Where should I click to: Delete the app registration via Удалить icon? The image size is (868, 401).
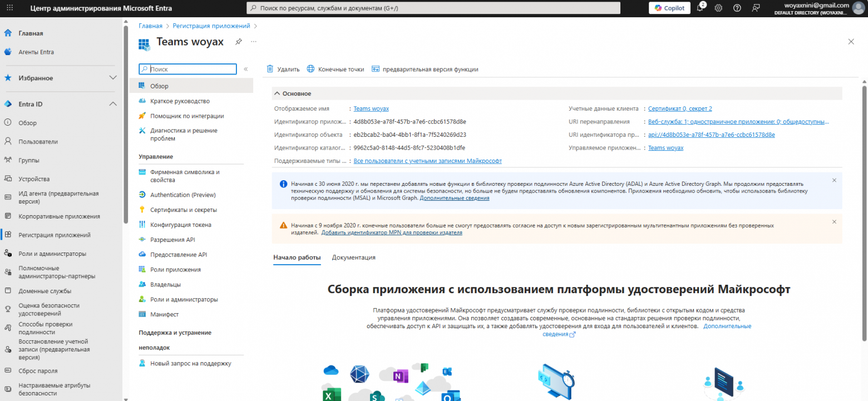[284, 69]
